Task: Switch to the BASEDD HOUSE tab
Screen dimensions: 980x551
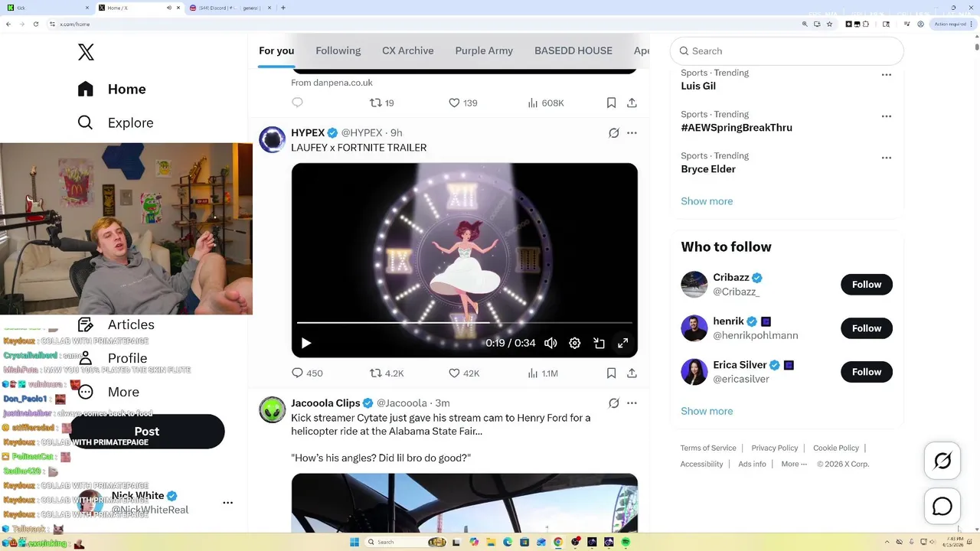Action: (573, 51)
